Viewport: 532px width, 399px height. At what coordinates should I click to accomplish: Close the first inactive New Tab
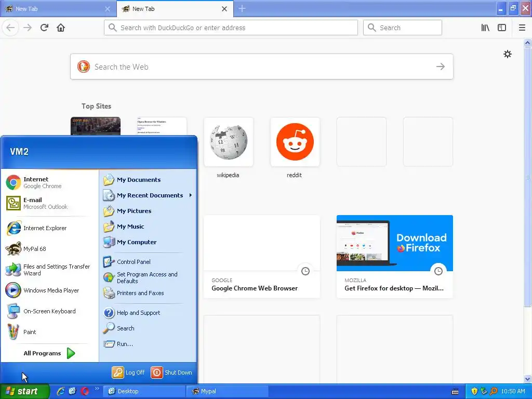point(108,9)
